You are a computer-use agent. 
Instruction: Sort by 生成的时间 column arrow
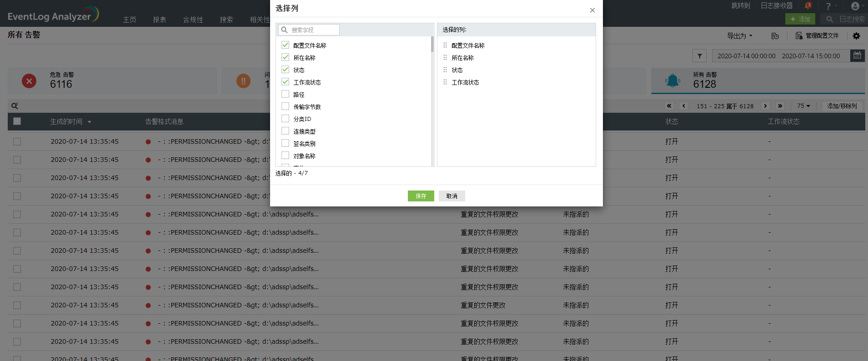(x=90, y=122)
